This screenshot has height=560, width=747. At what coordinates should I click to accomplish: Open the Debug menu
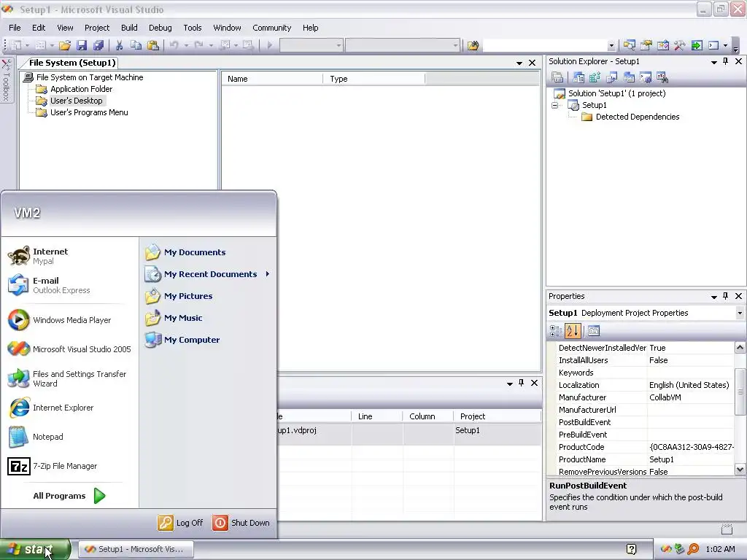tap(160, 28)
